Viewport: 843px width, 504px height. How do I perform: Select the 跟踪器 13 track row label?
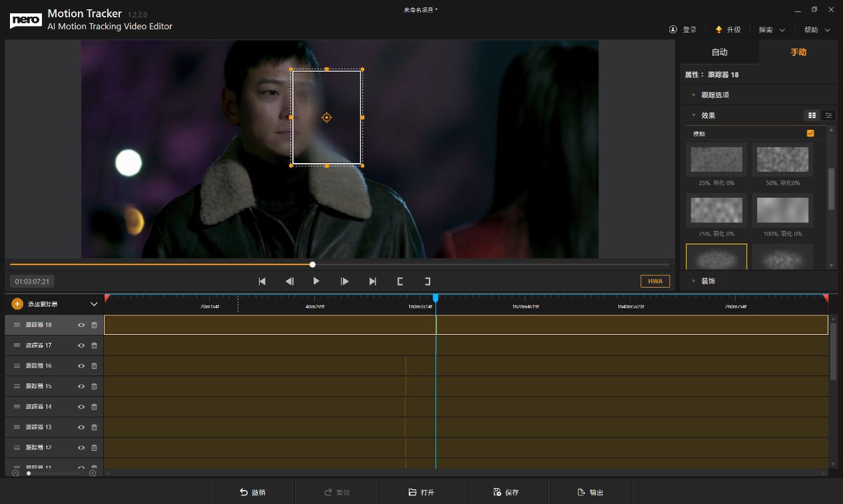tap(39, 427)
